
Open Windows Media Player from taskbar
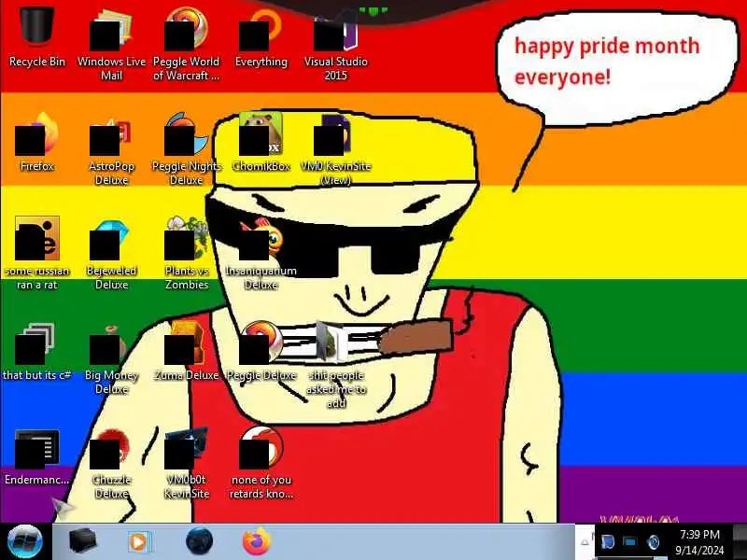click(x=139, y=542)
